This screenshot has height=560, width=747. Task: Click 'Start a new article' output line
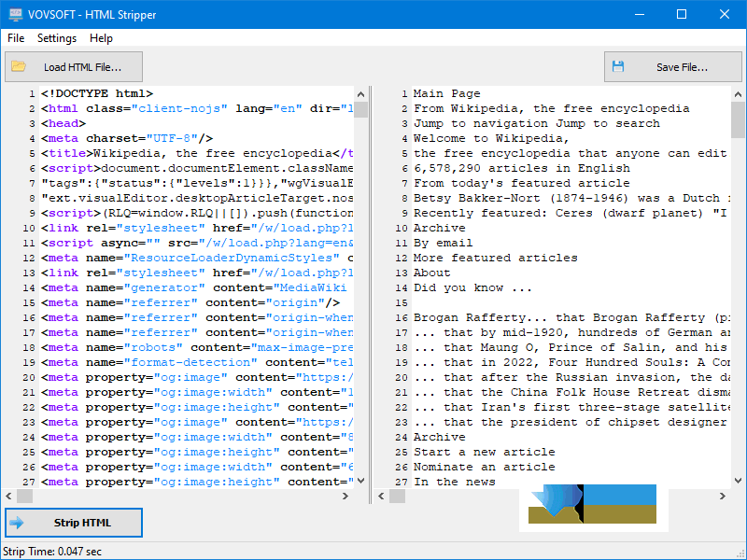click(484, 453)
